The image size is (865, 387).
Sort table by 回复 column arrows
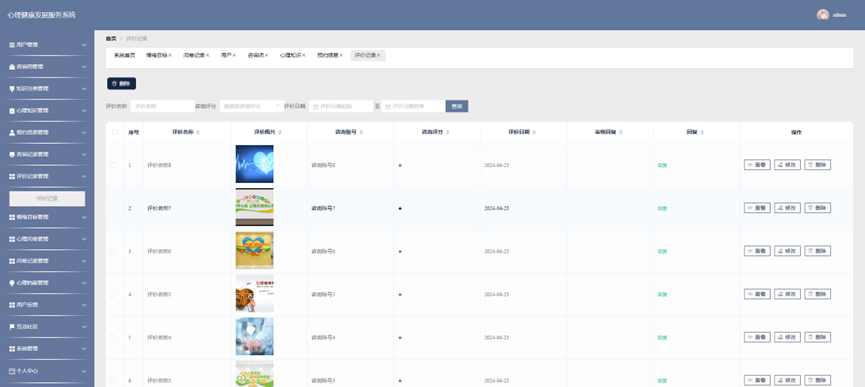pos(702,133)
